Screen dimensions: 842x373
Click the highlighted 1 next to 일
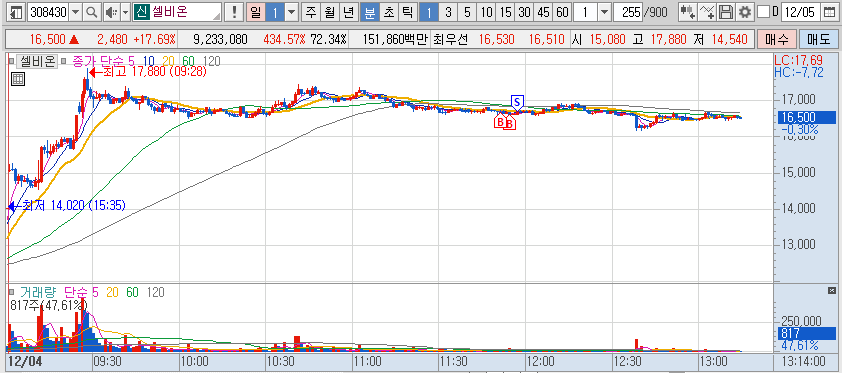click(x=274, y=12)
